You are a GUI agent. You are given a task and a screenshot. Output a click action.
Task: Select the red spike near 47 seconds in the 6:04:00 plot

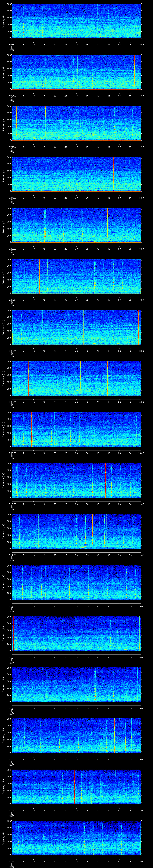click(113, 172)
